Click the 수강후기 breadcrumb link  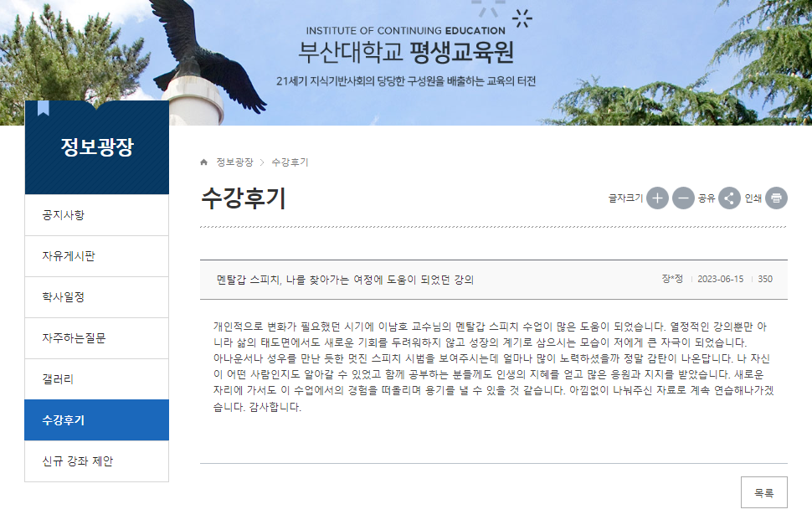click(290, 162)
